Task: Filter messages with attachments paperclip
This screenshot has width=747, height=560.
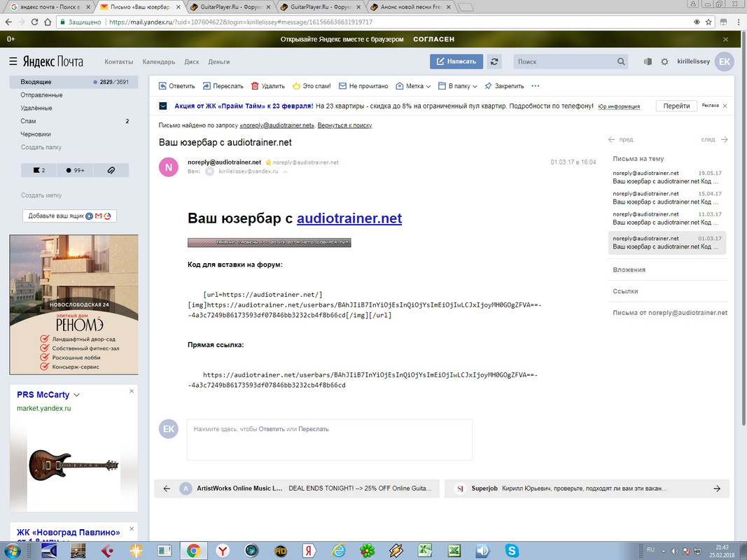Action: (x=111, y=170)
